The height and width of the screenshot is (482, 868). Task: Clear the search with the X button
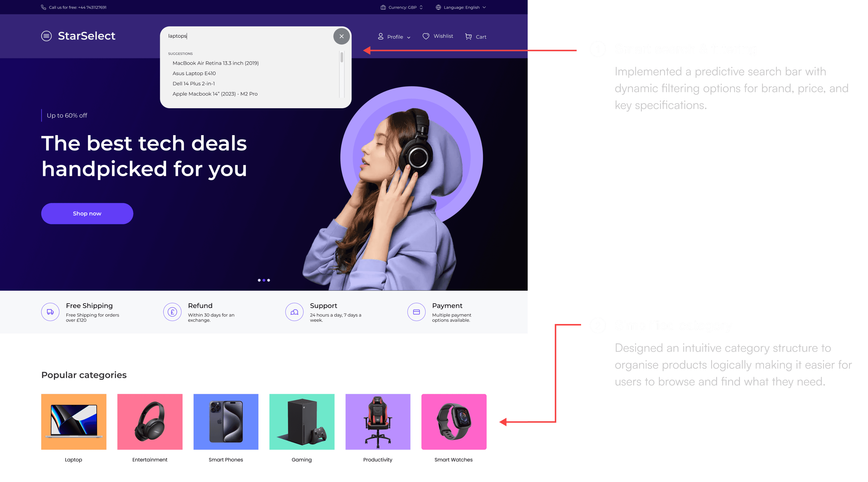(341, 36)
